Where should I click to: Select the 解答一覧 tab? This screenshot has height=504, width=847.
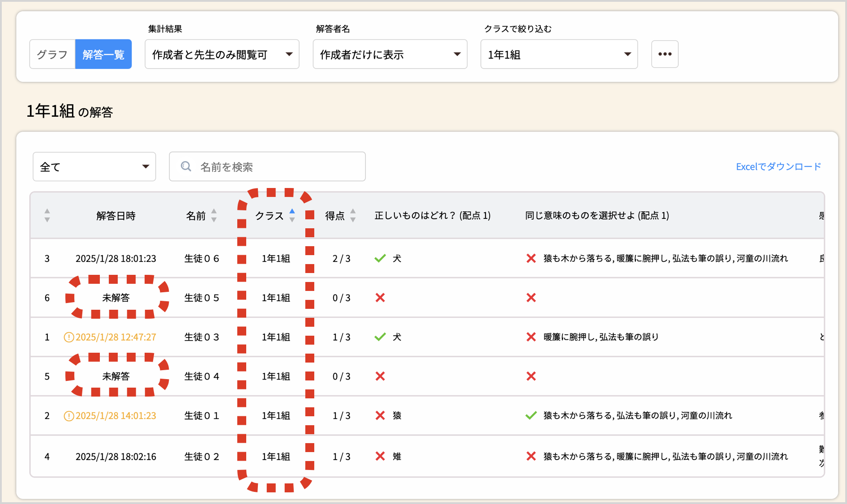click(x=103, y=54)
